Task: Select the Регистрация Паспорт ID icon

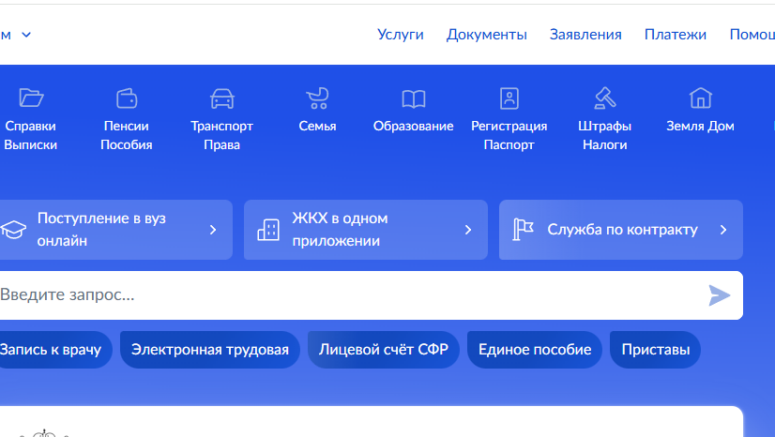Action: (x=509, y=98)
